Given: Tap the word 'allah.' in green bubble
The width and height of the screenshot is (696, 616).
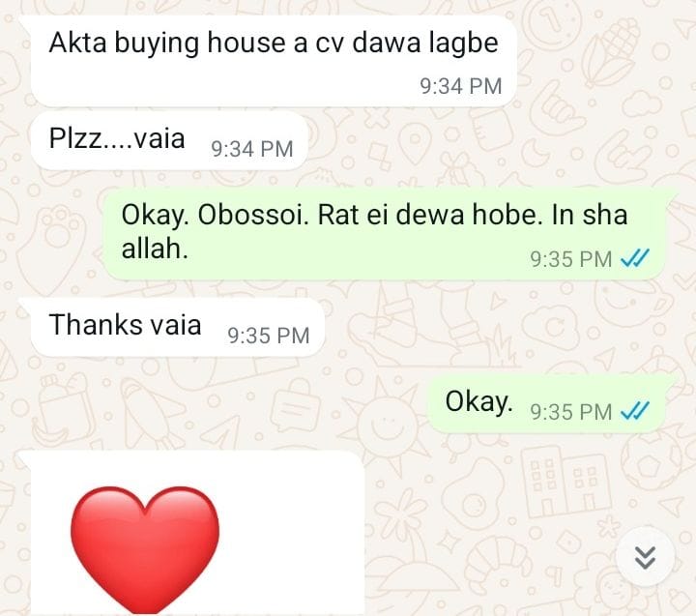Looking at the screenshot, I should click(155, 249).
